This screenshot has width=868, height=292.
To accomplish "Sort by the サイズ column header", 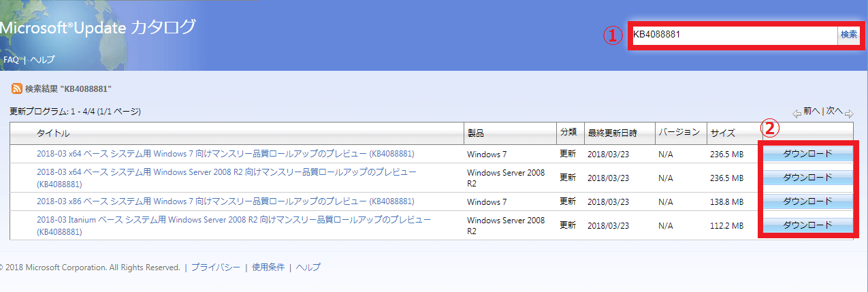I will click(723, 133).
